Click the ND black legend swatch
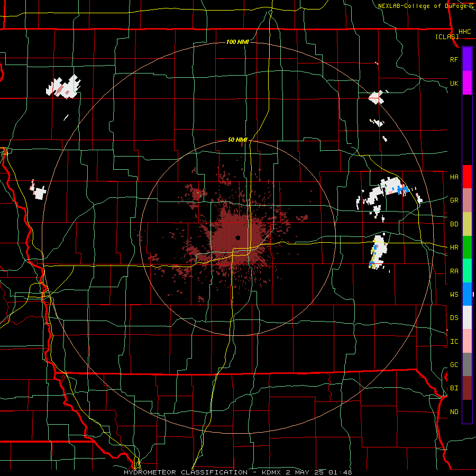 point(467,411)
